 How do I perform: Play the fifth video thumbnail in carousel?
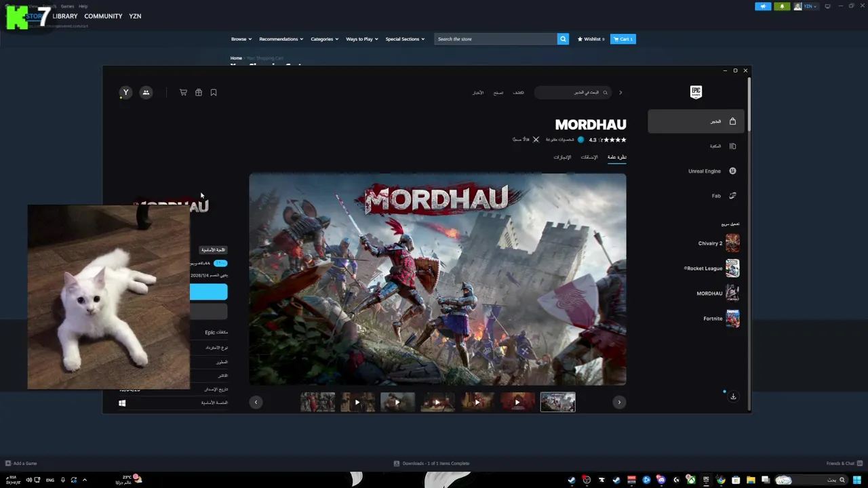(517, 402)
